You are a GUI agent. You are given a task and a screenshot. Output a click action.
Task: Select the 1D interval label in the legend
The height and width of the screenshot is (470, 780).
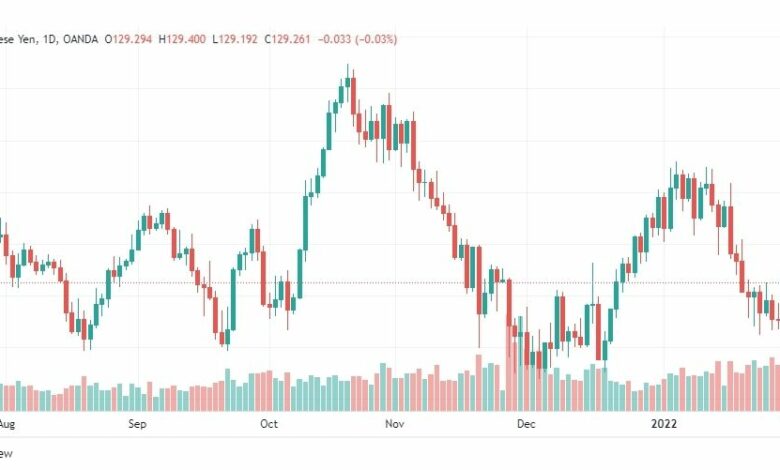pos(49,39)
